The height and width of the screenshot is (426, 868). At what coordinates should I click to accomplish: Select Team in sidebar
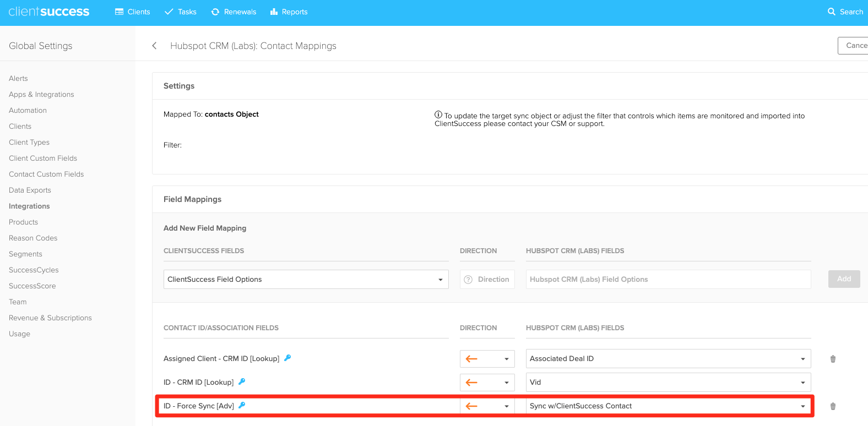click(18, 302)
